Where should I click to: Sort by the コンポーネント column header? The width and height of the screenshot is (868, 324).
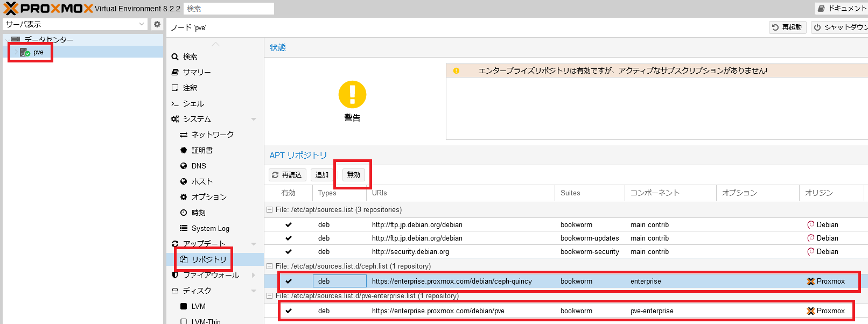670,193
